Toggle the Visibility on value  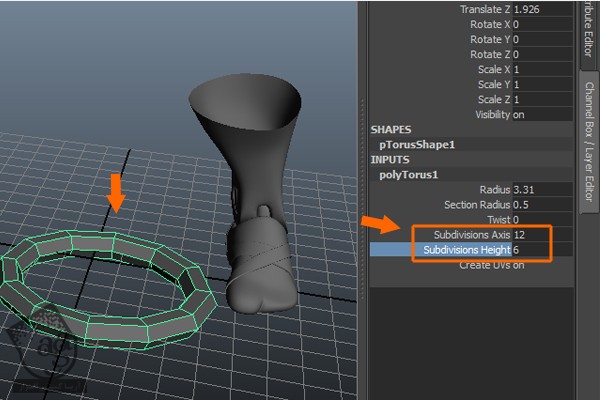(x=542, y=114)
